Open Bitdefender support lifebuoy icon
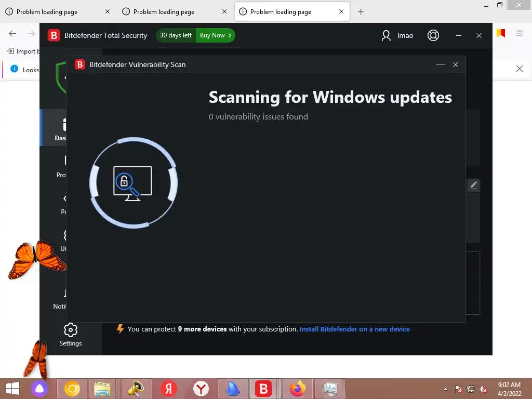This screenshot has height=399, width=532. click(433, 35)
